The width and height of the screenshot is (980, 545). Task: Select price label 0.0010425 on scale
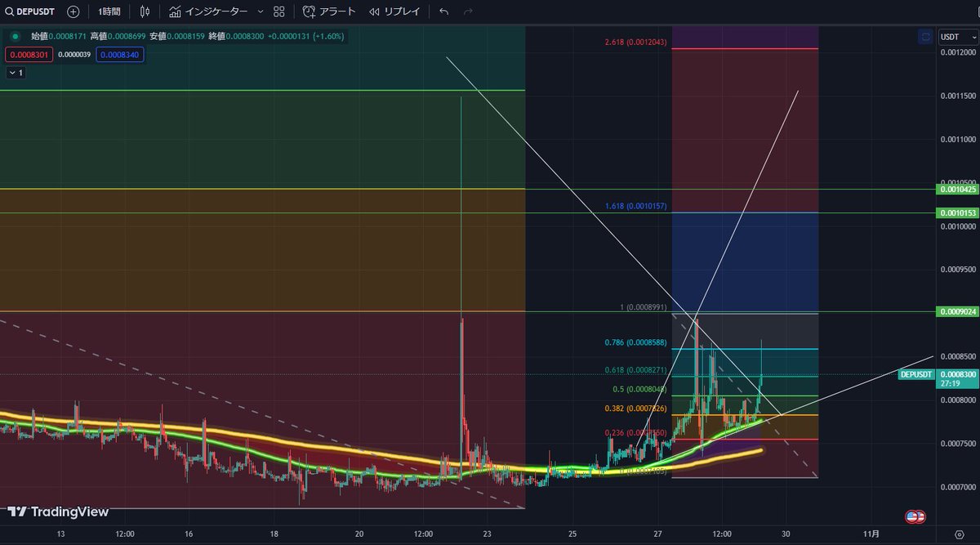(x=958, y=190)
